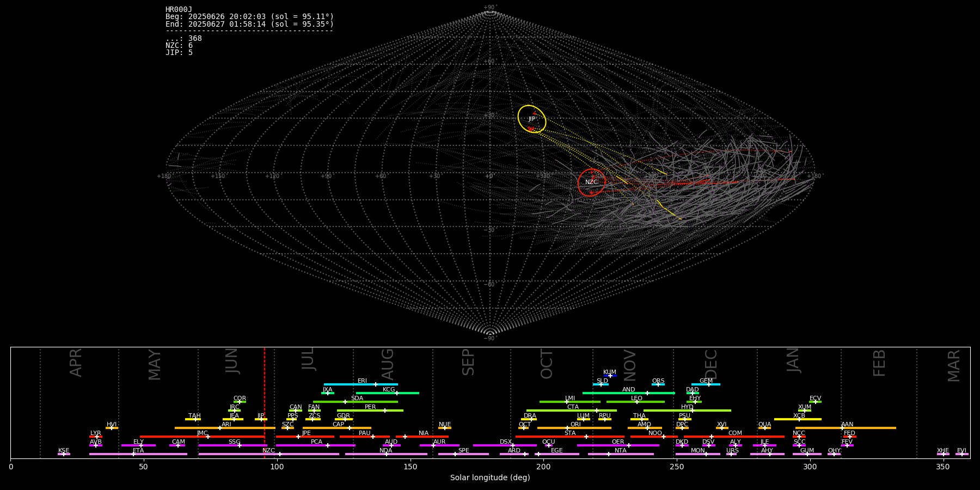Click the TAH yellow shower bar label
The height and width of the screenshot is (490, 980).
194,416
